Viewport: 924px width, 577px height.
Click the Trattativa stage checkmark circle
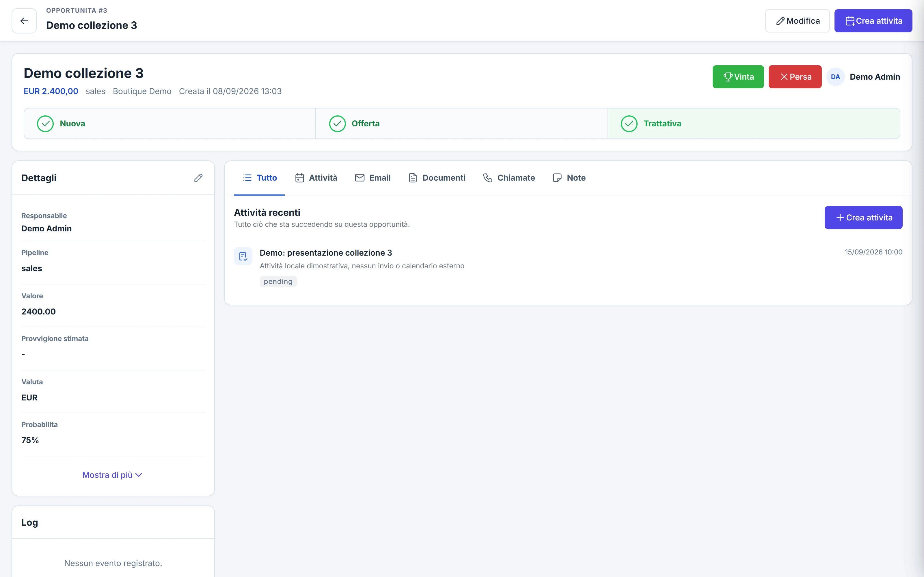629,124
